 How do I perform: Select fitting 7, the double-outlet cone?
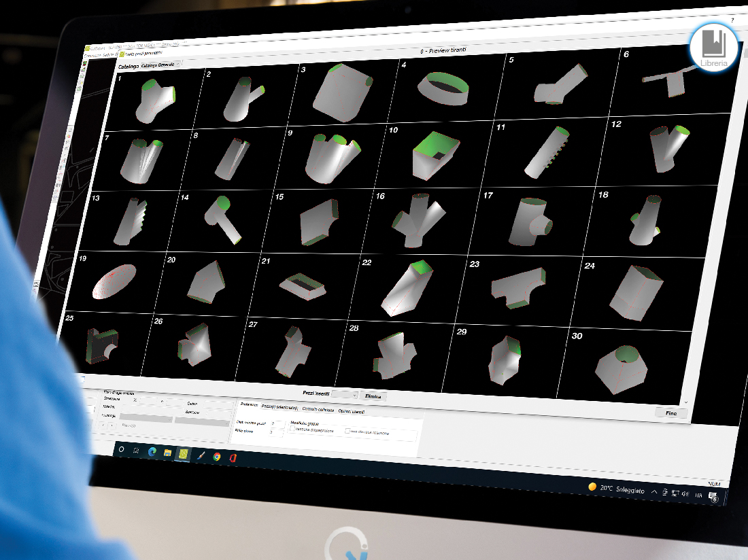tap(141, 160)
